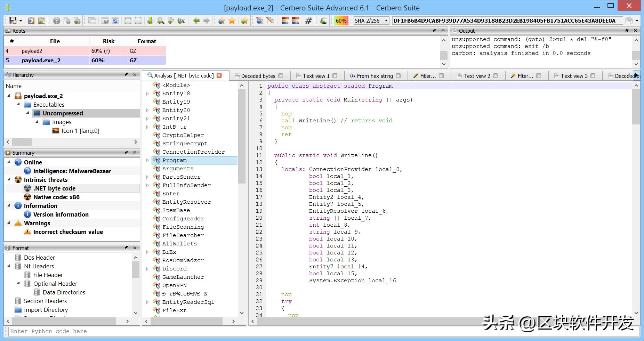Click the settings gear toolbar icon
Image resolution: width=644 pixels, height=341 pixels.
click(56, 21)
